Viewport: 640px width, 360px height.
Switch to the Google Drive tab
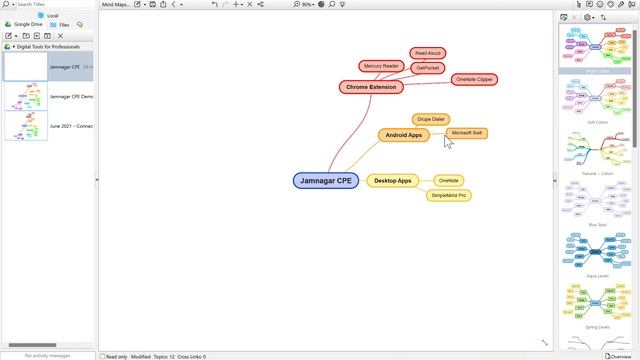point(24,24)
